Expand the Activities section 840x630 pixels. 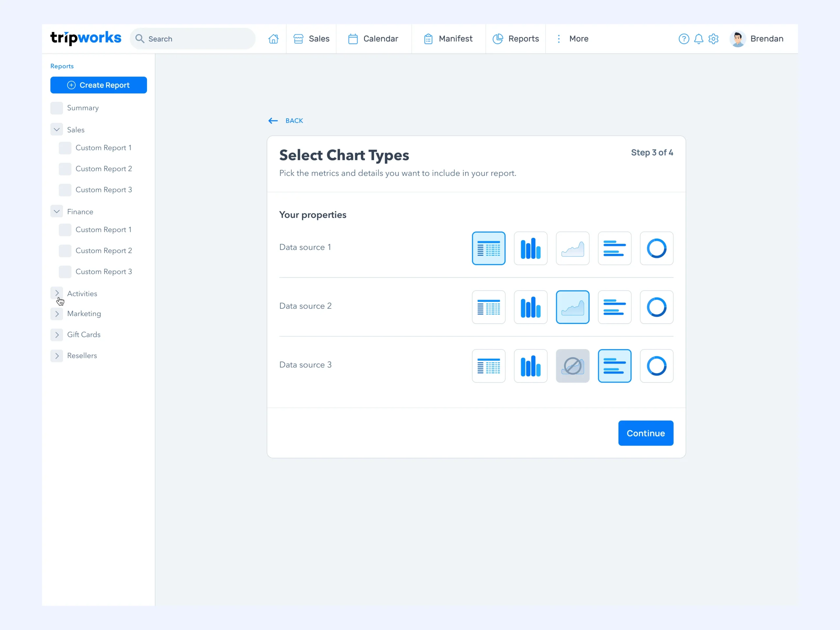coord(56,293)
